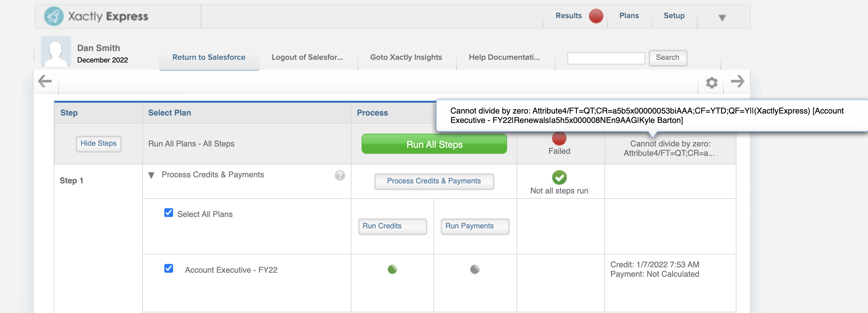Click the 'Credit: 1/7/2022 7:53 AM' timestamp
The height and width of the screenshot is (313, 868).
pyautogui.click(x=655, y=264)
